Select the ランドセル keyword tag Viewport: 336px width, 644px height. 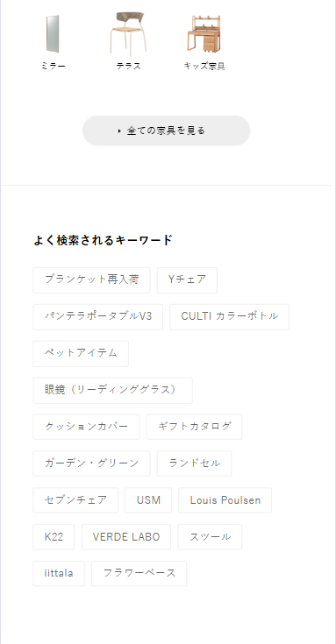(195, 464)
